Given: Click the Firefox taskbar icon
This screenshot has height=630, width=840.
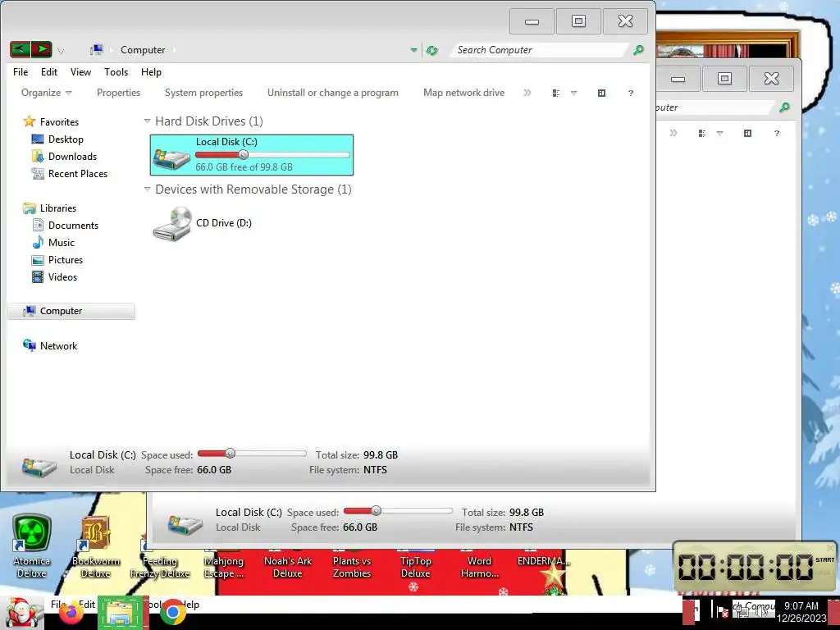Looking at the screenshot, I should tap(71, 613).
